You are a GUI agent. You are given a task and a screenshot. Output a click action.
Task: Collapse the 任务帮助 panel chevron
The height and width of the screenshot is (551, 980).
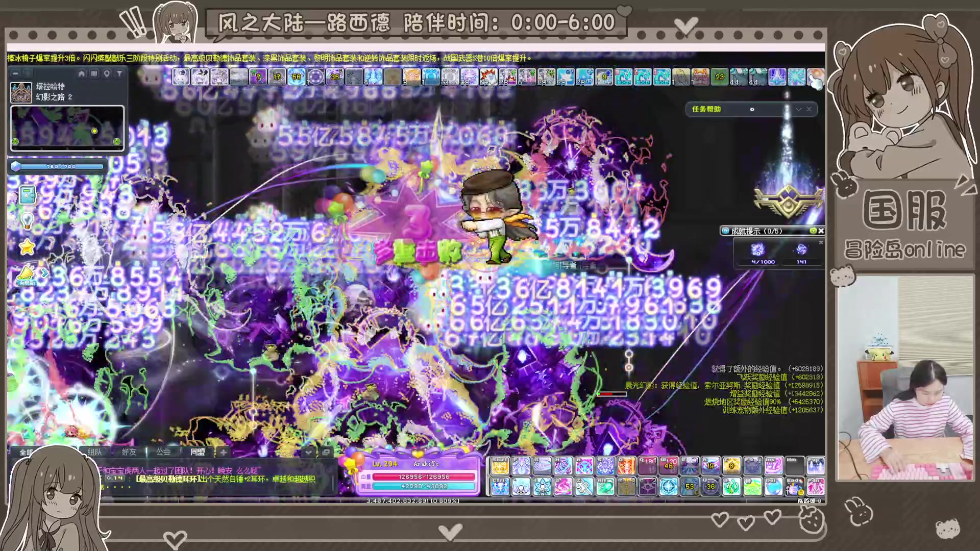[799, 109]
